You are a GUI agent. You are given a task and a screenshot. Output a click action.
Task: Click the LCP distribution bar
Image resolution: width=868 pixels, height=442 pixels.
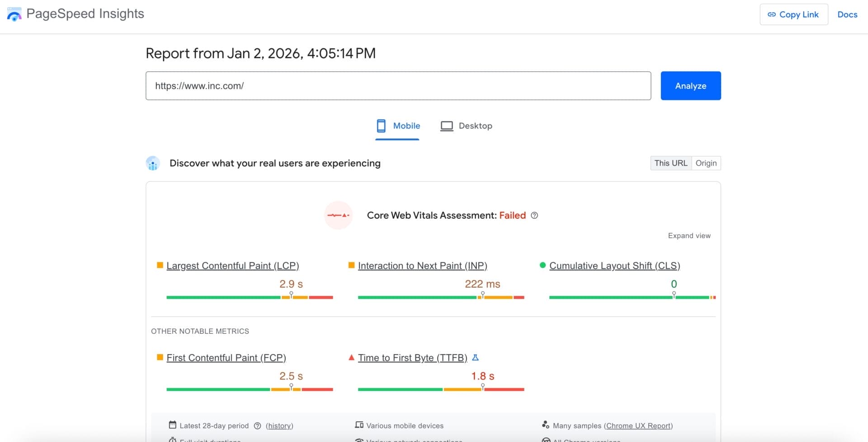pyautogui.click(x=250, y=297)
